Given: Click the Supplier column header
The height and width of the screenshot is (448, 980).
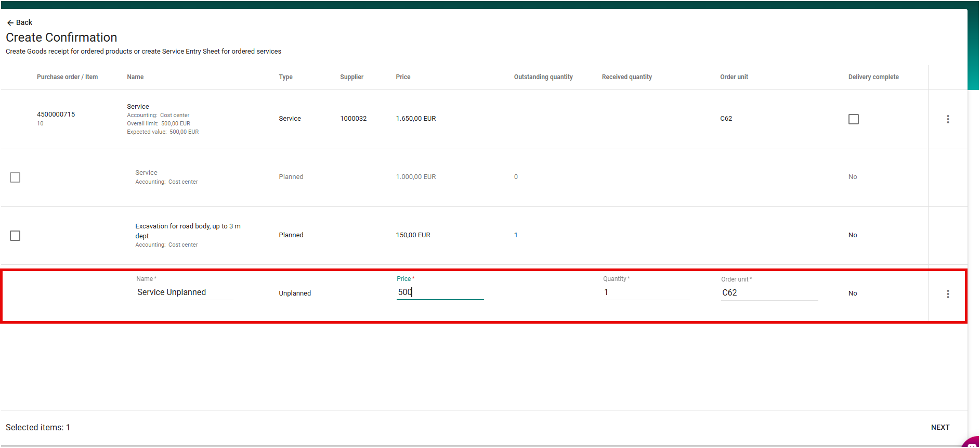Looking at the screenshot, I should click(351, 77).
